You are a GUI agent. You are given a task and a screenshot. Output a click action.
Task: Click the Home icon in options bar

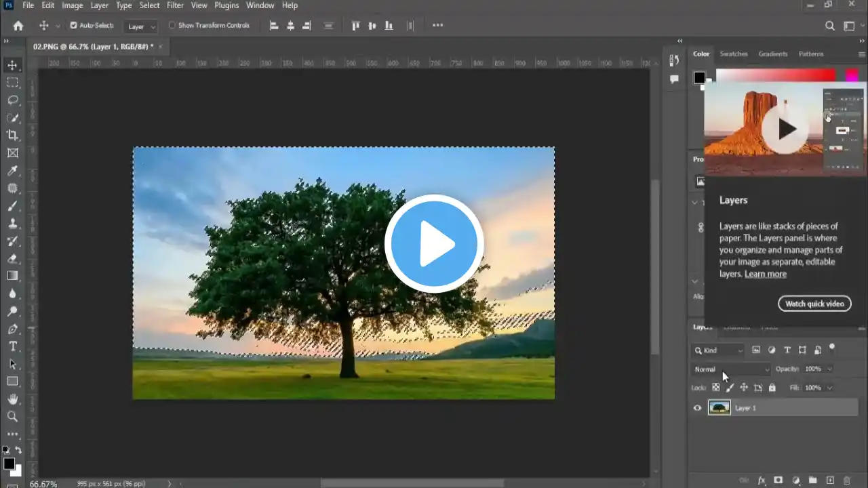[x=18, y=26]
